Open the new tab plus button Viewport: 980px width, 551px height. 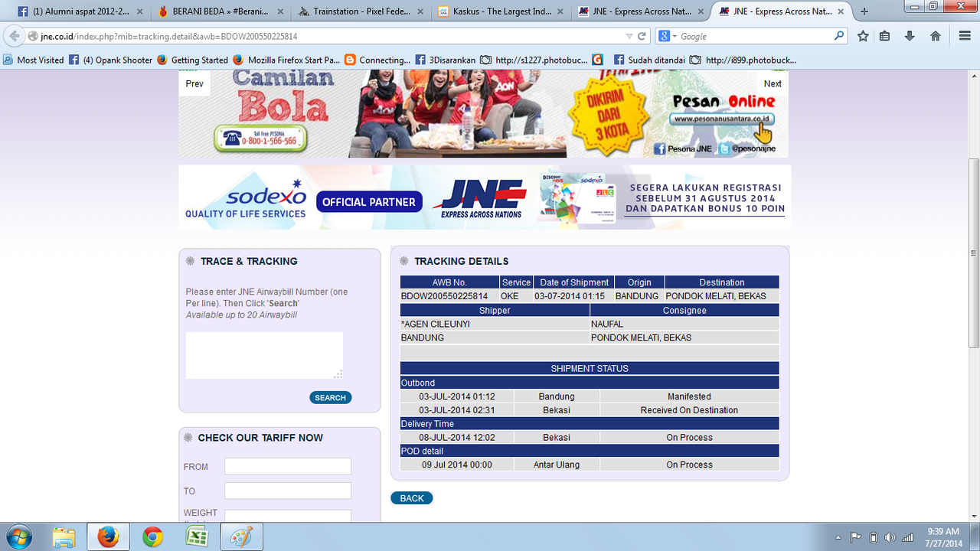point(864,11)
